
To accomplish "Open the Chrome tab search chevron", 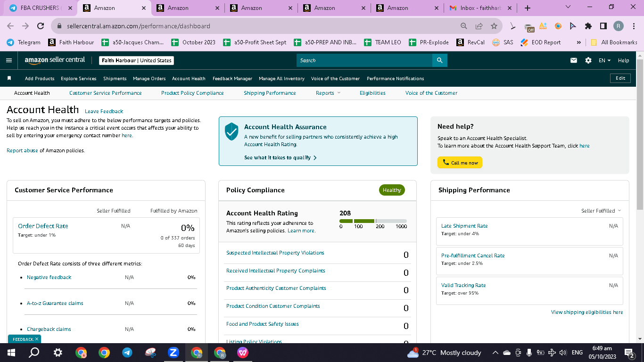I will (568, 7).
